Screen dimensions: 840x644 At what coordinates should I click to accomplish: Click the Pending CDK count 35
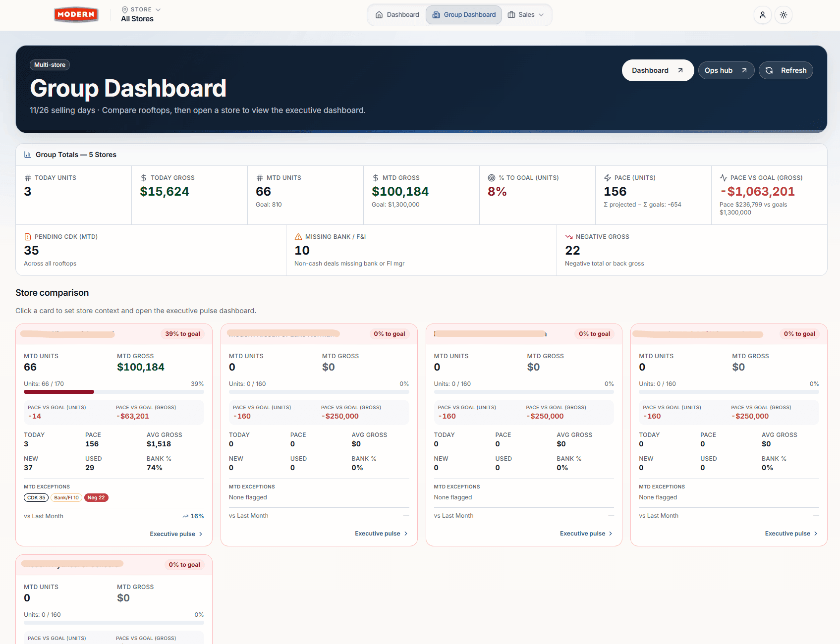31,251
